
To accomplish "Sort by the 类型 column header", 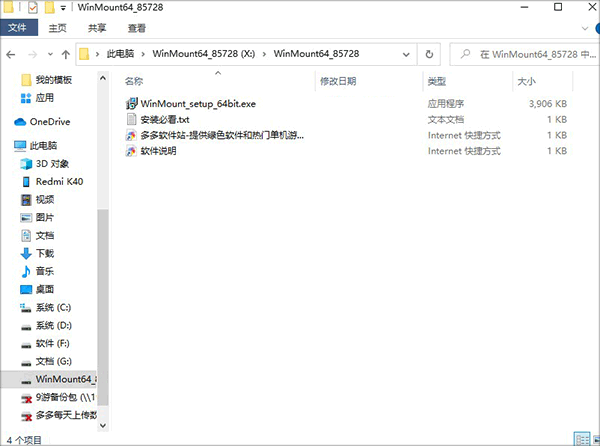I will pos(437,81).
